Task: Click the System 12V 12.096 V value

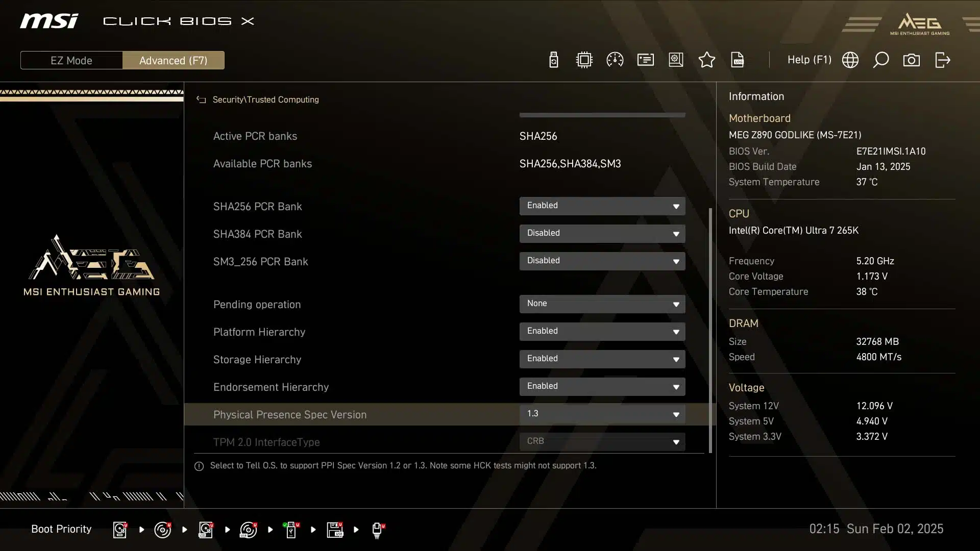Action: [874, 406]
